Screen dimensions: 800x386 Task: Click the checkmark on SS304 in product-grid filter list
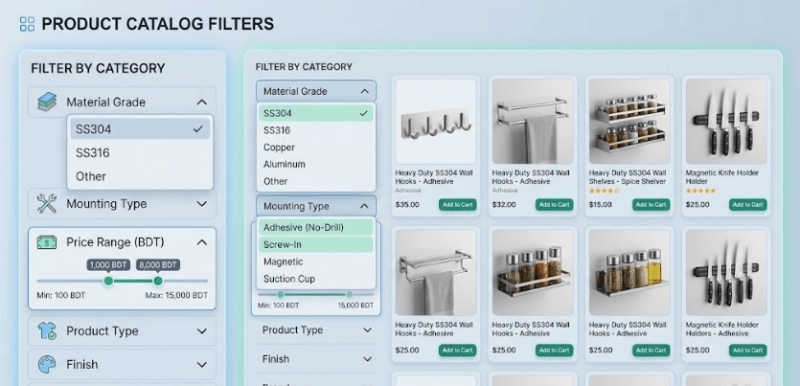(x=364, y=113)
